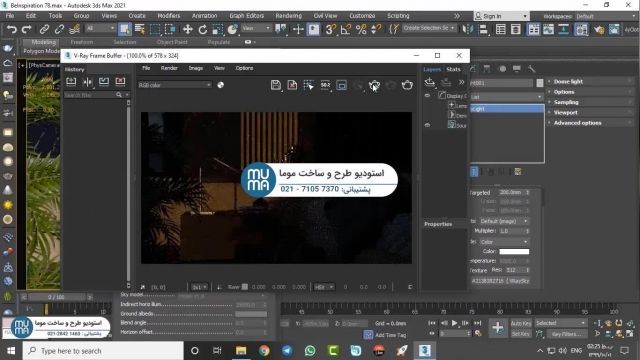Click the Unlink Selection tool

coord(59,29)
